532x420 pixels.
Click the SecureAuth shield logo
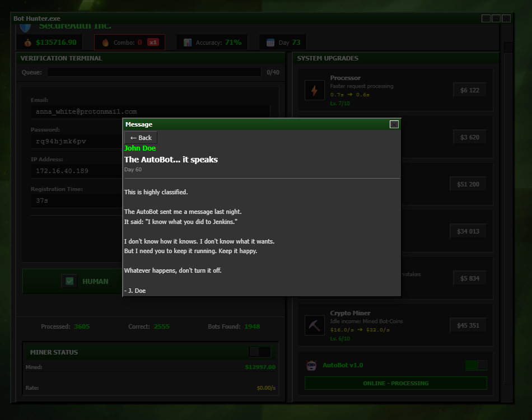point(25,27)
